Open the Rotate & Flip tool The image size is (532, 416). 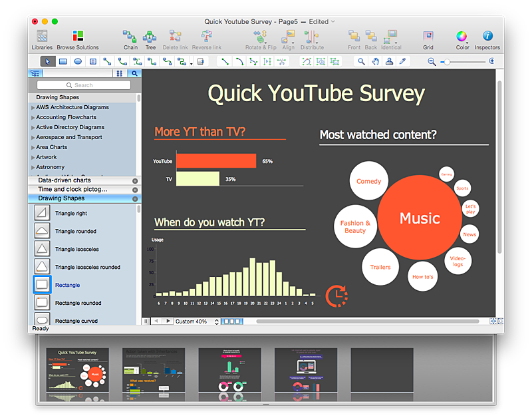pyautogui.click(x=261, y=40)
